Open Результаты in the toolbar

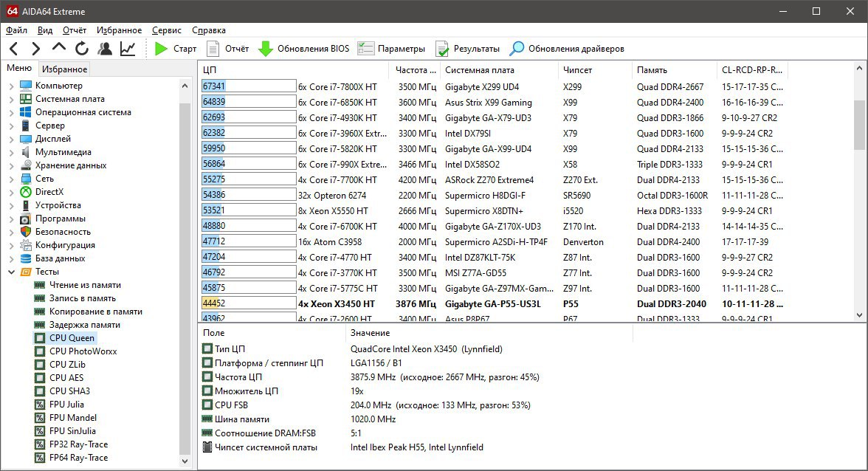[x=467, y=49]
